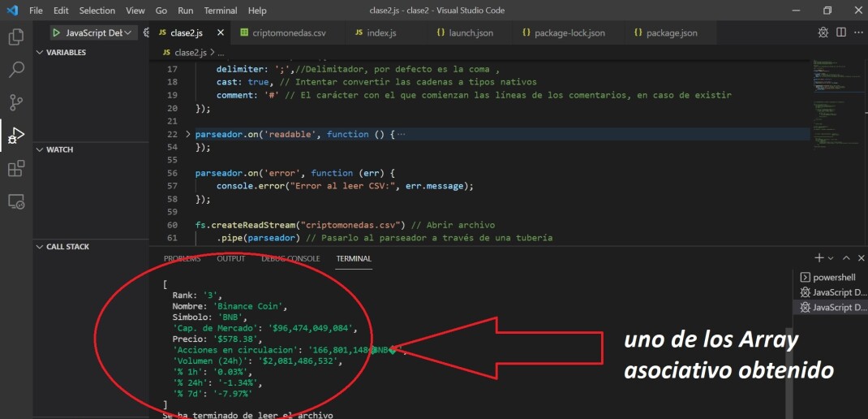Click the terminal line 'Volumen (24h)'
Viewport: 868px width, 419px height.
click(257, 361)
